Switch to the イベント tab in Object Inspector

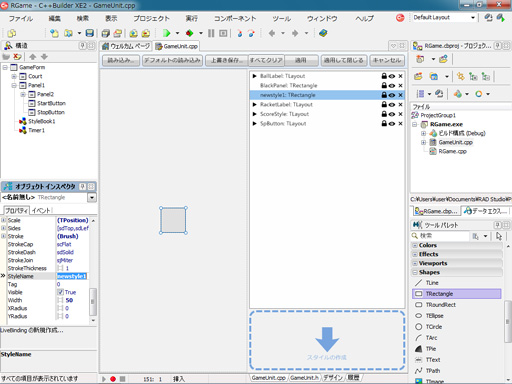tap(41, 210)
